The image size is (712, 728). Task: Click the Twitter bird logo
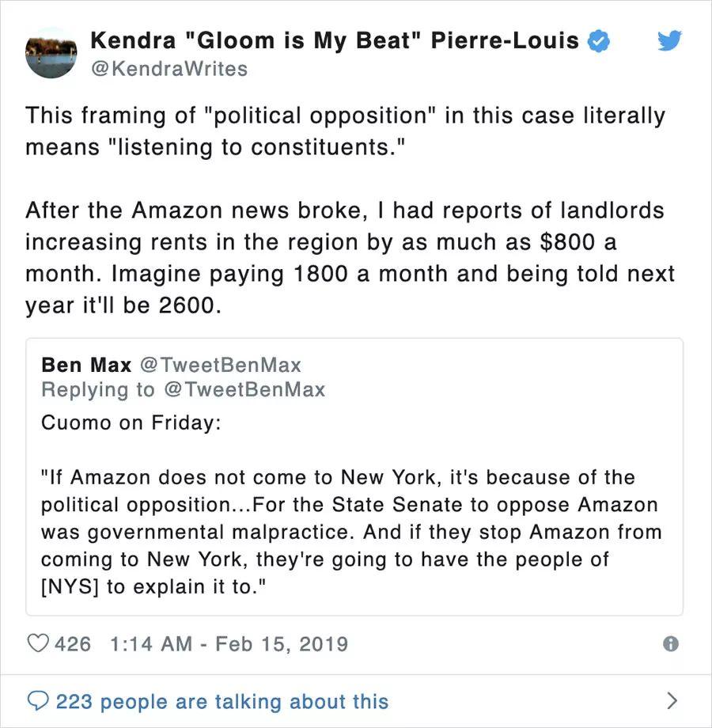pyautogui.click(x=670, y=41)
